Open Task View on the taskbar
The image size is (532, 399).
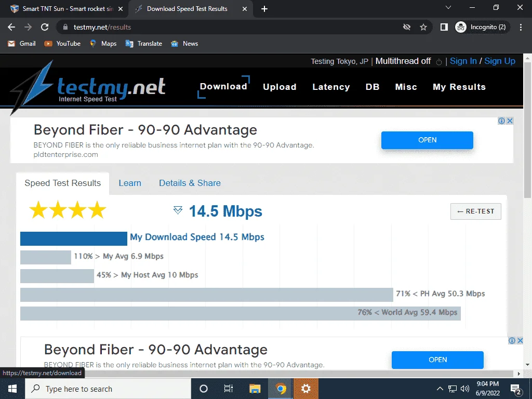(x=229, y=389)
